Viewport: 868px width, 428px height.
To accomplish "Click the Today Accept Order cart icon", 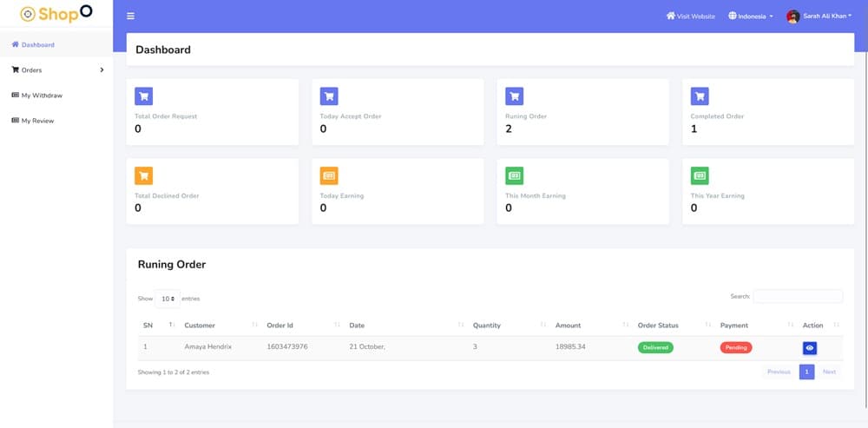I will tap(329, 96).
